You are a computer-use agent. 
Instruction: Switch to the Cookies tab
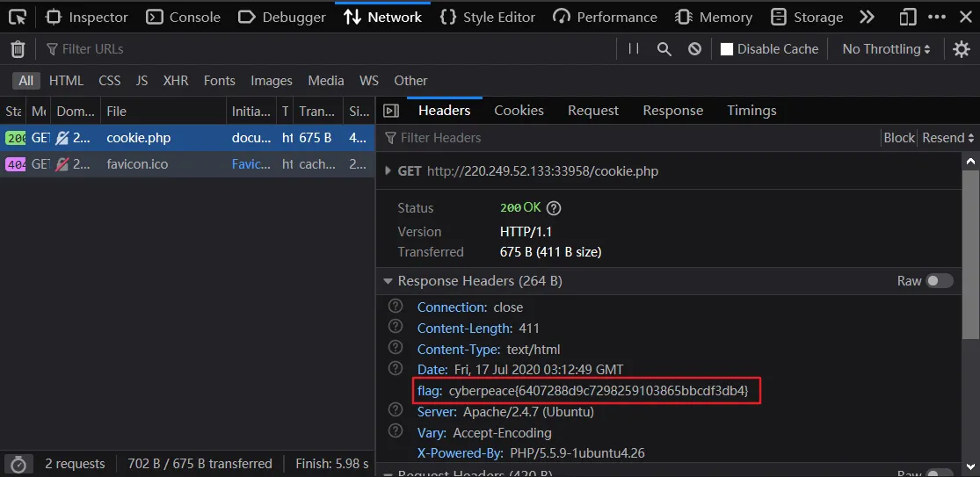[x=519, y=111]
